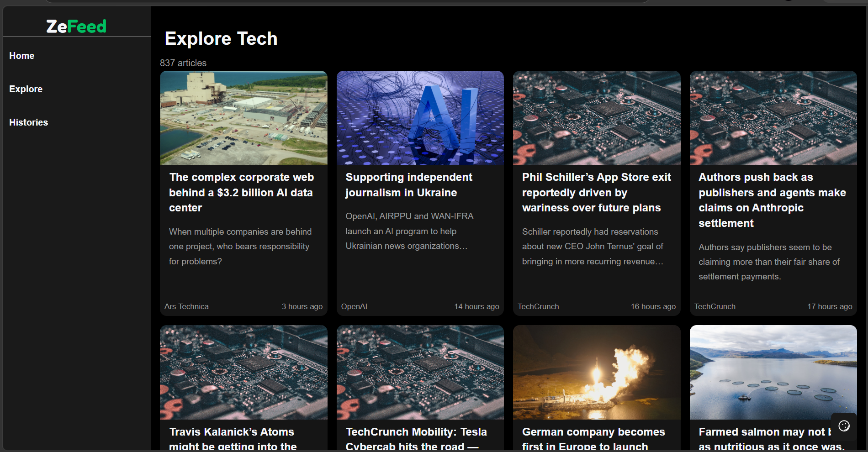Viewport: 868px width, 452px height.
Task: Click the '837 articles' count
Action: click(183, 63)
